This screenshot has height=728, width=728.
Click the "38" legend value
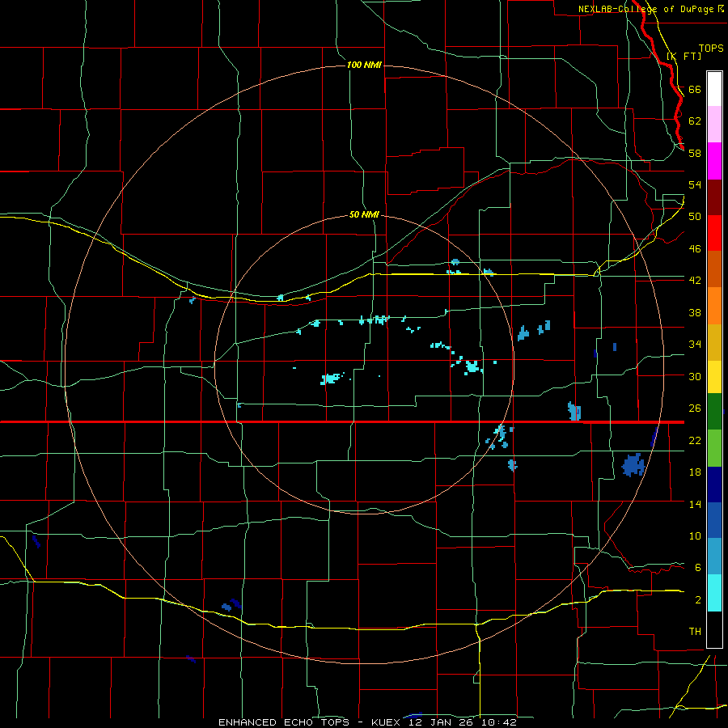coord(695,312)
